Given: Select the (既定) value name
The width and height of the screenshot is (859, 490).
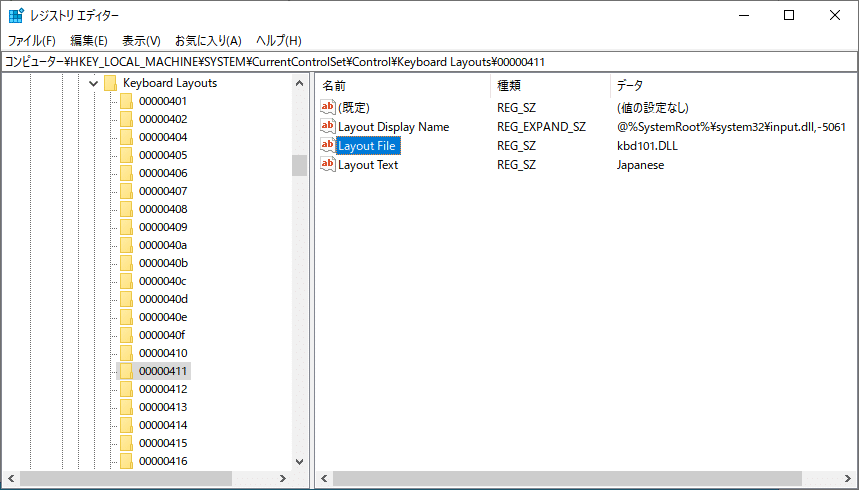Looking at the screenshot, I should 354,107.
